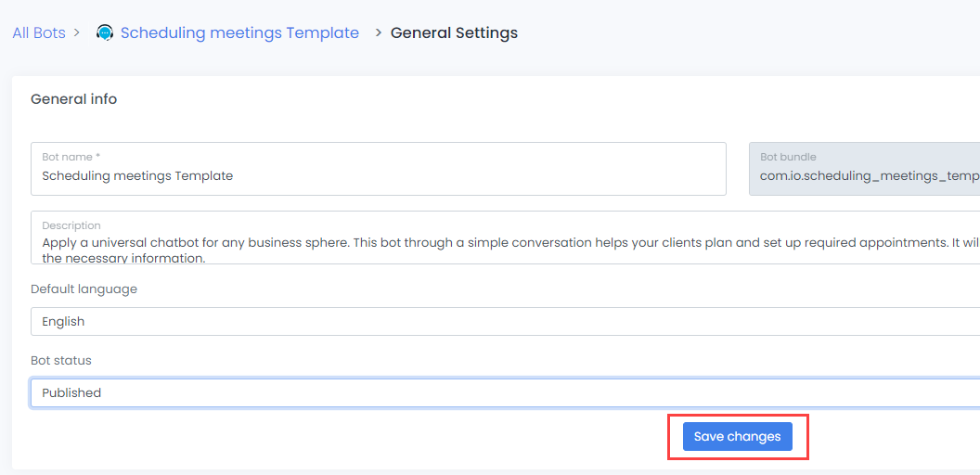Click the Published value in status selector
The width and height of the screenshot is (980, 475).
pos(71,393)
